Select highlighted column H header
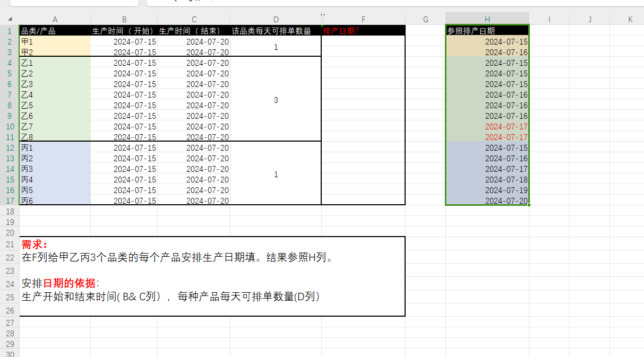The height and width of the screenshot is (357, 644). [x=487, y=19]
